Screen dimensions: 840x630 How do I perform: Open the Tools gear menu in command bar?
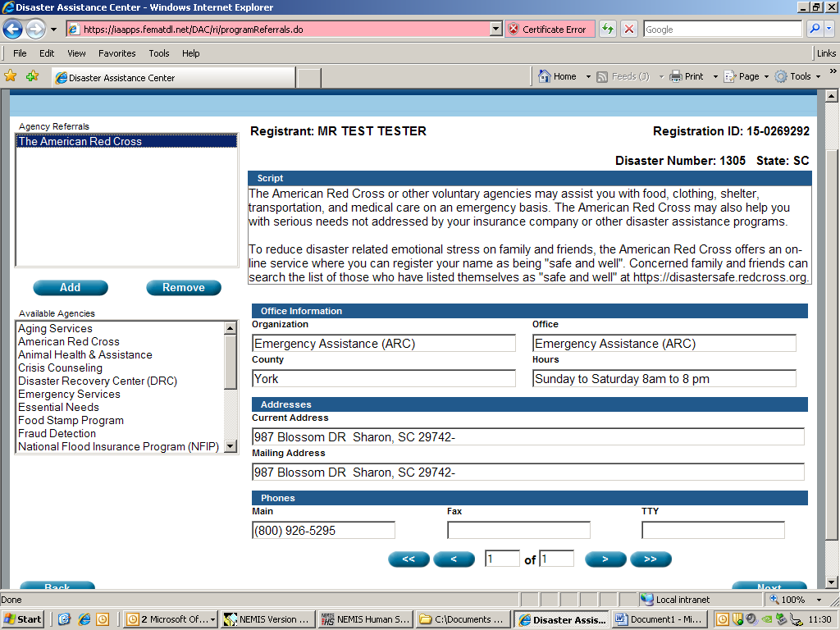pos(797,76)
